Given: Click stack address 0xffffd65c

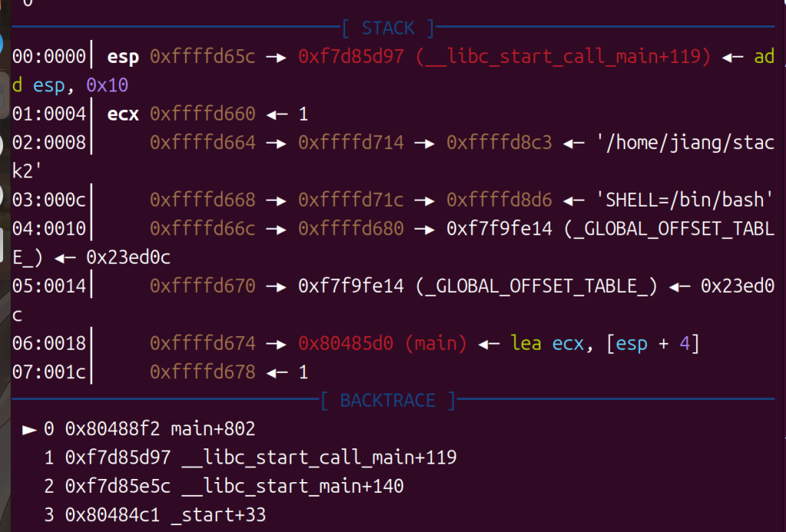Looking at the screenshot, I should 203,56.
